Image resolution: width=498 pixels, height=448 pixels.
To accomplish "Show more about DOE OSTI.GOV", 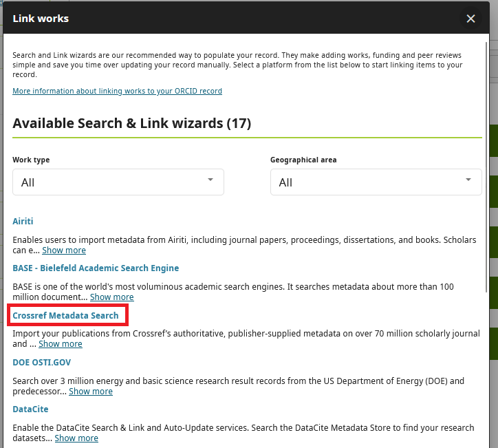I will coord(90,391).
